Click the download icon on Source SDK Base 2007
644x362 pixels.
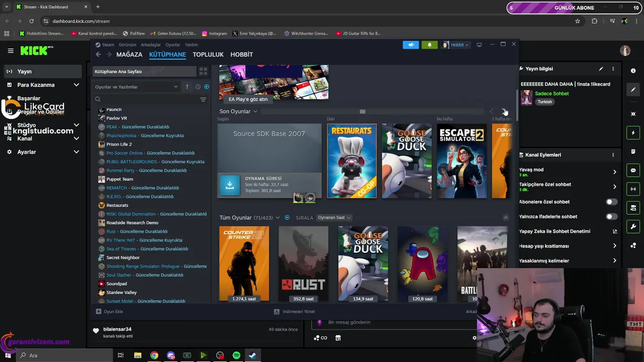tap(229, 185)
